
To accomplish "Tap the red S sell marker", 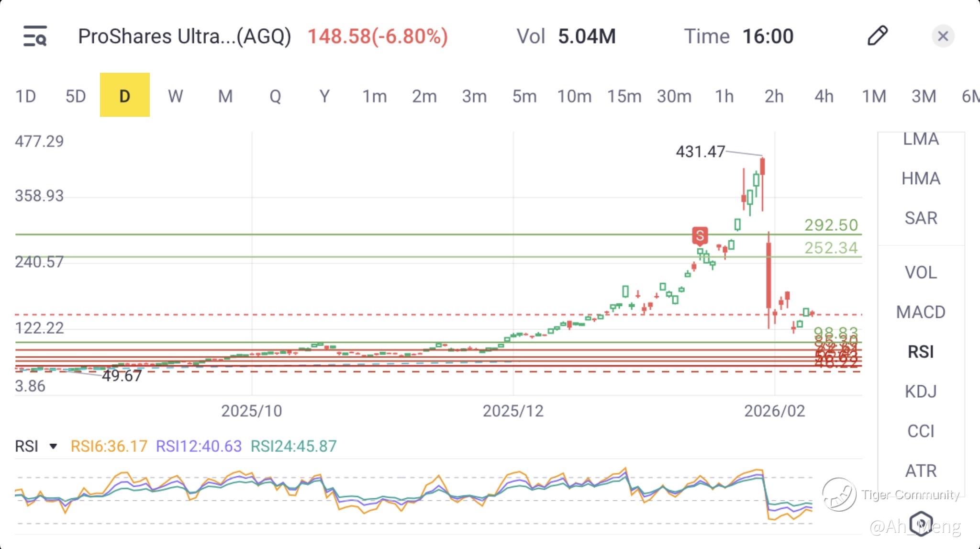I will [x=700, y=235].
